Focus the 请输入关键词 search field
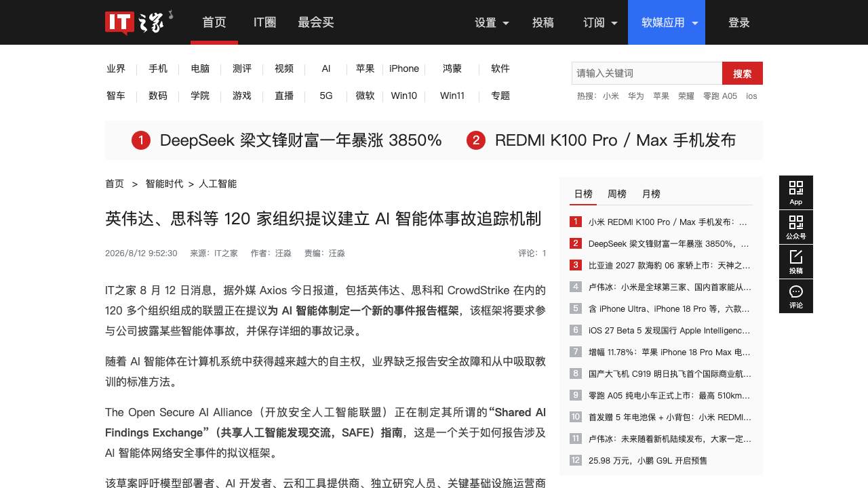868x488 pixels. (x=647, y=73)
